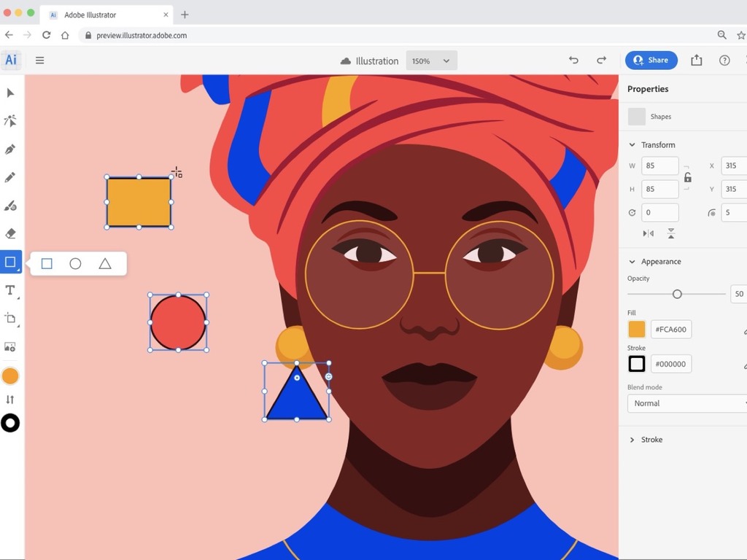Select the Shape tool in toolbar
747x560 pixels.
pyautogui.click(x=11, y=262)
